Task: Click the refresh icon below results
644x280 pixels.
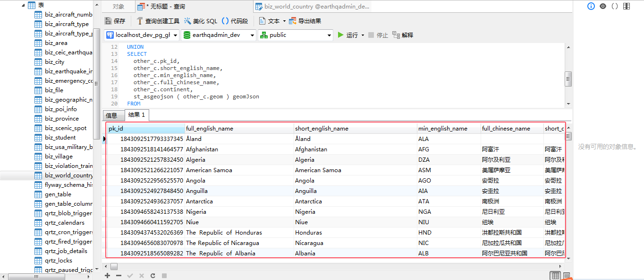Action: pos(153,276)
